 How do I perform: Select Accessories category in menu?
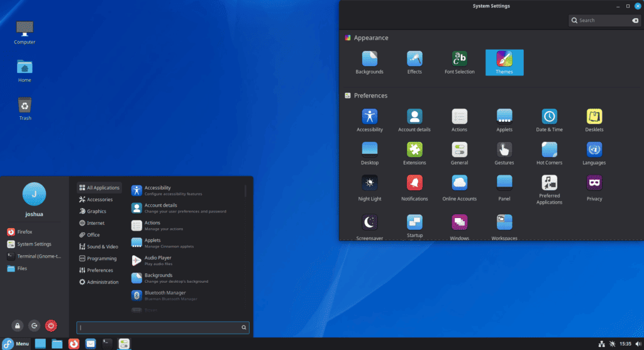[x=96, y=199]
